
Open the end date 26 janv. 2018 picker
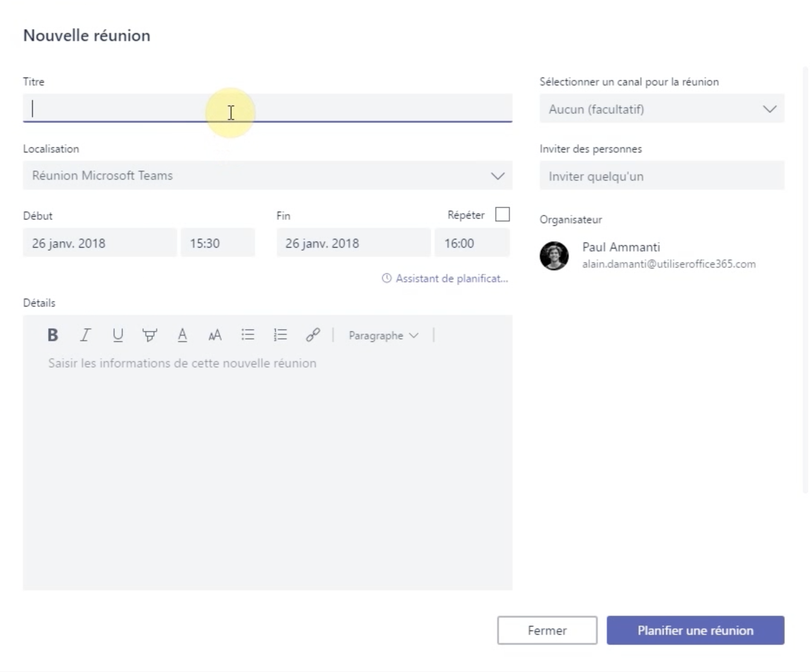pos(354,243)
